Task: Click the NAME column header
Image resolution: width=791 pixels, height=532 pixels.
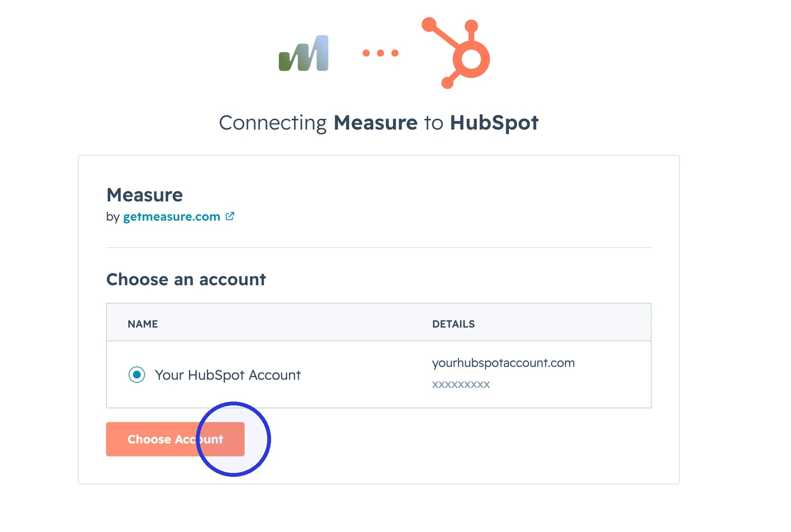Action: click(143, 324)
